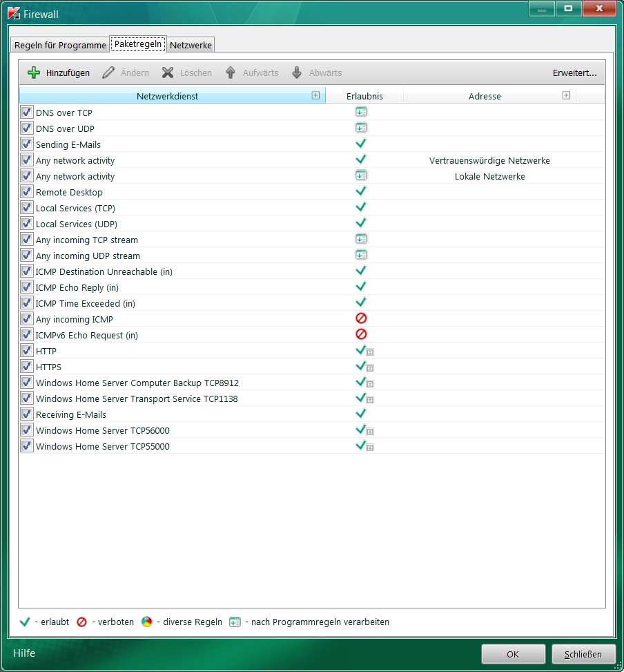Confirm with the OK button
Image resolution: width=624 pixels, height=672 pixels.
click(513, 654)
